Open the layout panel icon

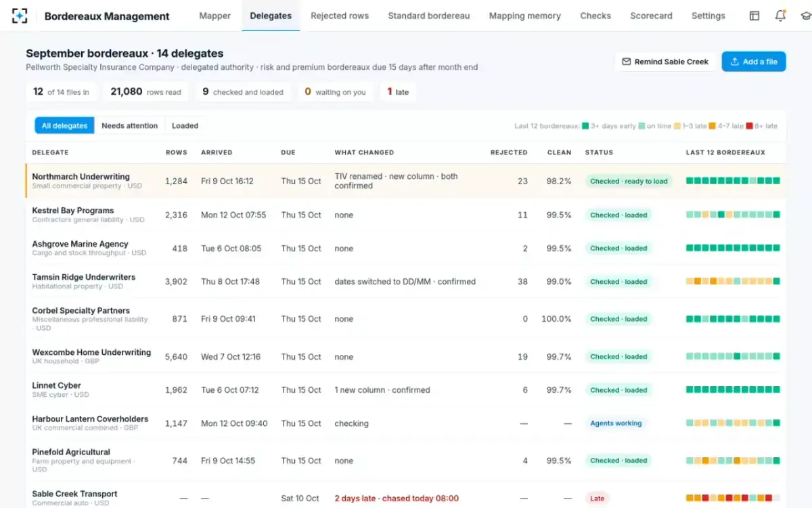coord(754,16)
